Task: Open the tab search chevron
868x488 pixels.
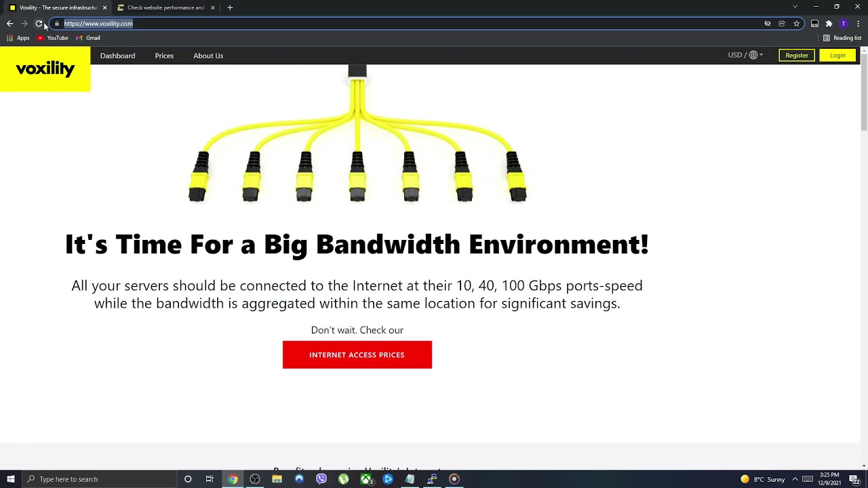Action: pyautogui.click(x=795, y=7)
